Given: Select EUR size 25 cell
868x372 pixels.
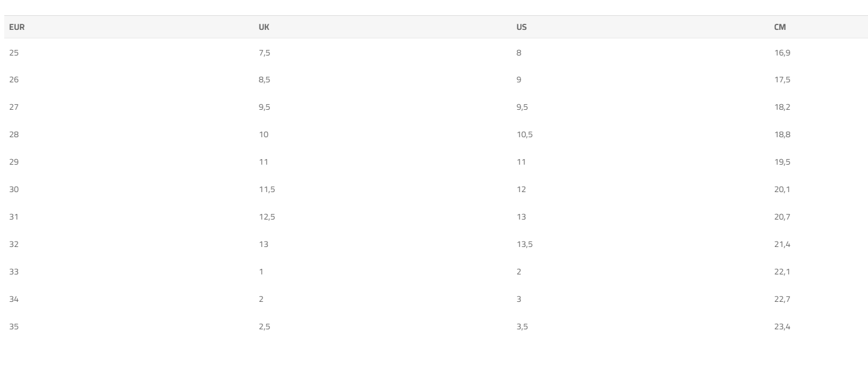Looking at the screenshot, I should click(x=15, y=52).
